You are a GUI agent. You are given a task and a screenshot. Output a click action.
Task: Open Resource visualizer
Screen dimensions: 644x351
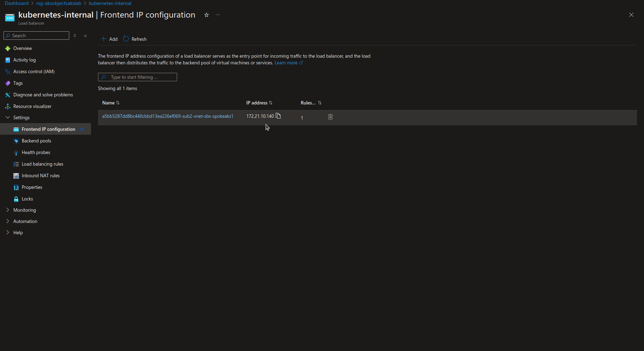click(x=32, y=106)
